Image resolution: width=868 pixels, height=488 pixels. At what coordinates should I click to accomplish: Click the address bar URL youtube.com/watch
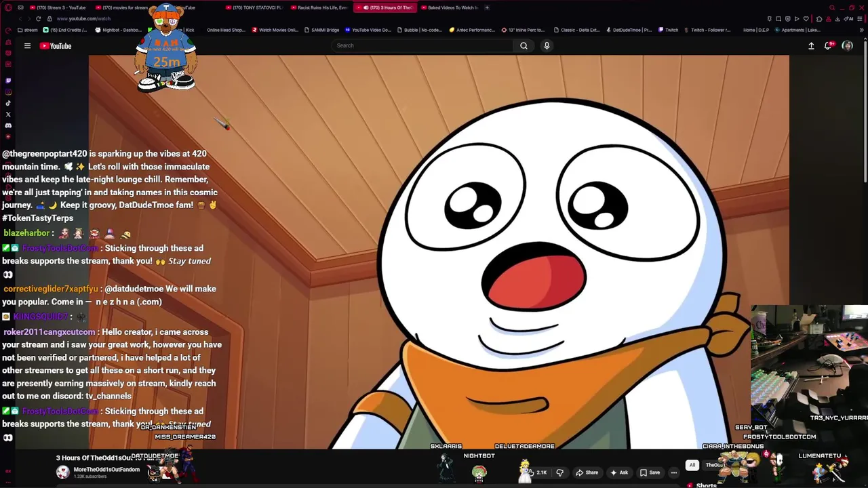click(x=83, y=19)
